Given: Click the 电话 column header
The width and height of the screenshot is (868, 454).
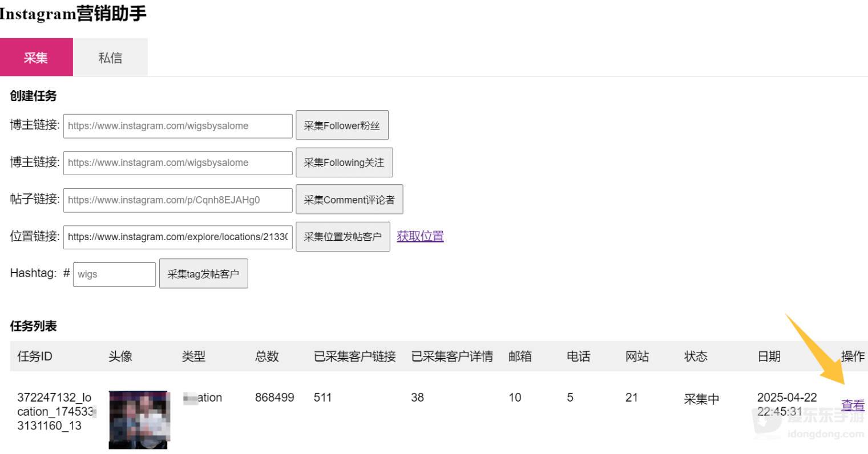Looking at the screenshot, I should 579,356.
